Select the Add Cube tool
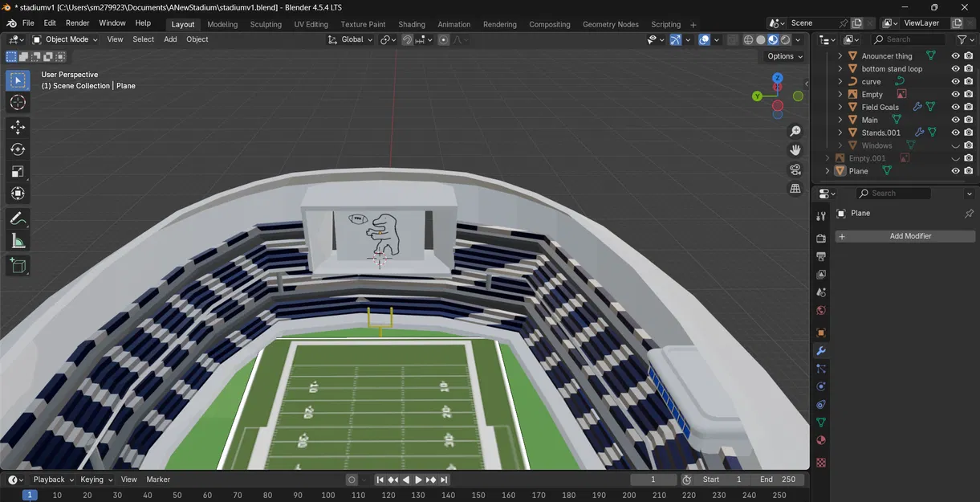 tap(18, 265)
